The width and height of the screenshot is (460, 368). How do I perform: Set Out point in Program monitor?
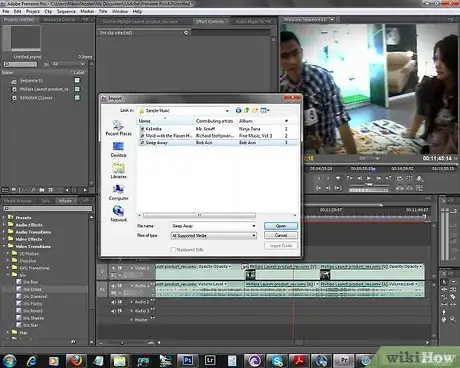pos(328,178)
